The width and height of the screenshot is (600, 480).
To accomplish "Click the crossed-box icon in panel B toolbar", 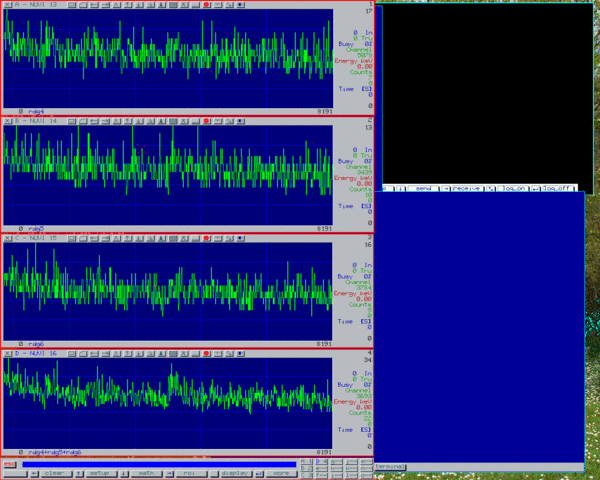I will 184,121.
